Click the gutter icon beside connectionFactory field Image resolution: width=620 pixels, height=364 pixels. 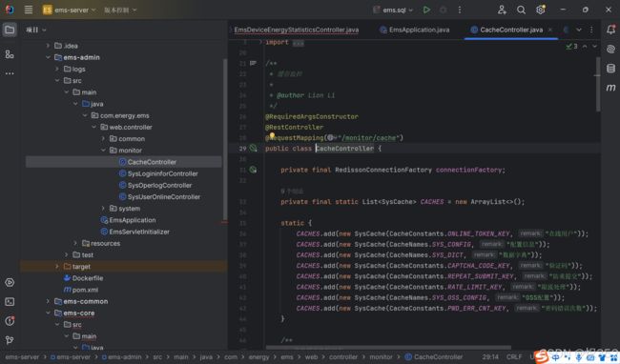(253, 170)
